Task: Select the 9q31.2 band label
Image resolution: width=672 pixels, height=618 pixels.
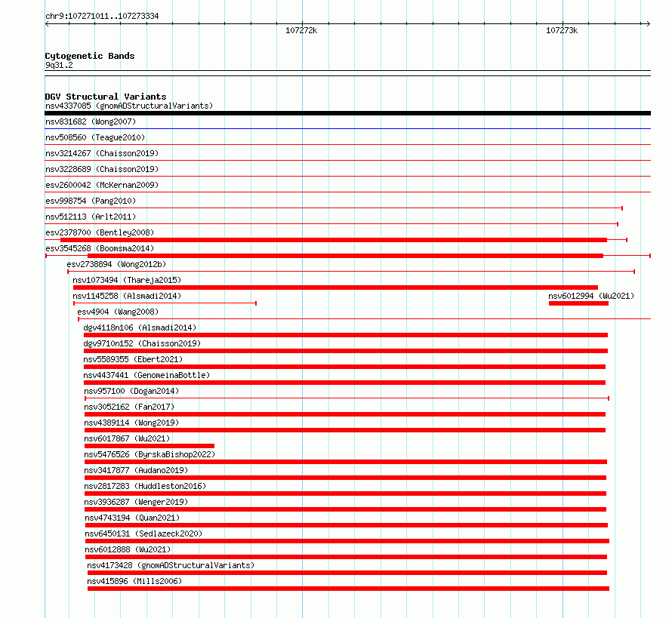Action: coord(59,65)
